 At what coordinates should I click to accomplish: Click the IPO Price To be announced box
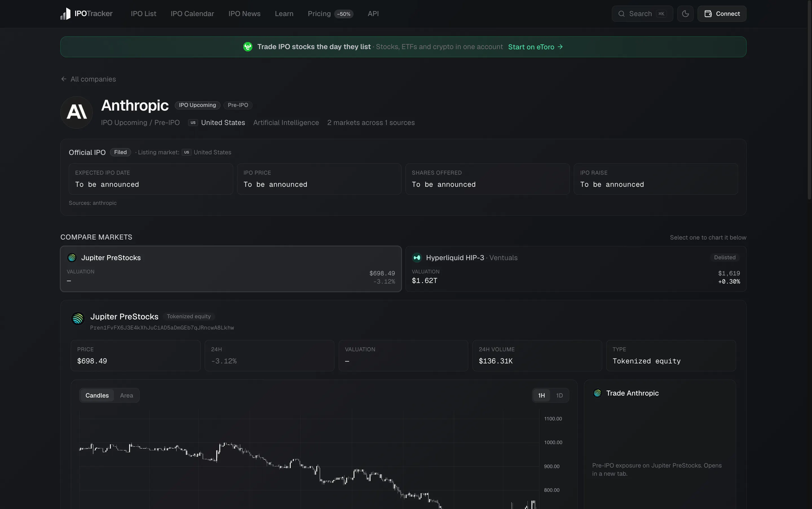(x=319, y=179)
